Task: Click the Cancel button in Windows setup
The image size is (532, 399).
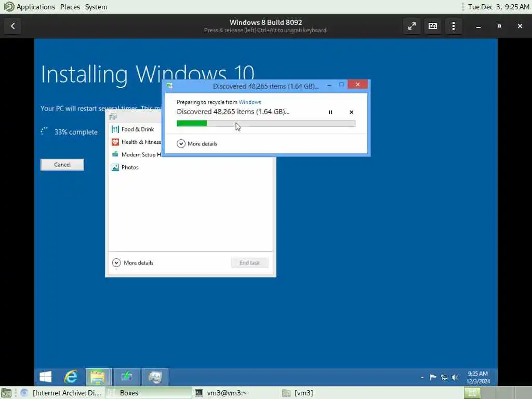Action: (62, 165)
